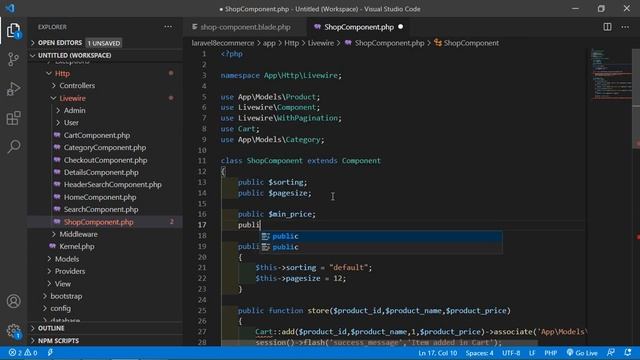This screenshot has height=360, width=640.
Task: Click the VS Code logo icon
Action: click(x=10, y=8)
